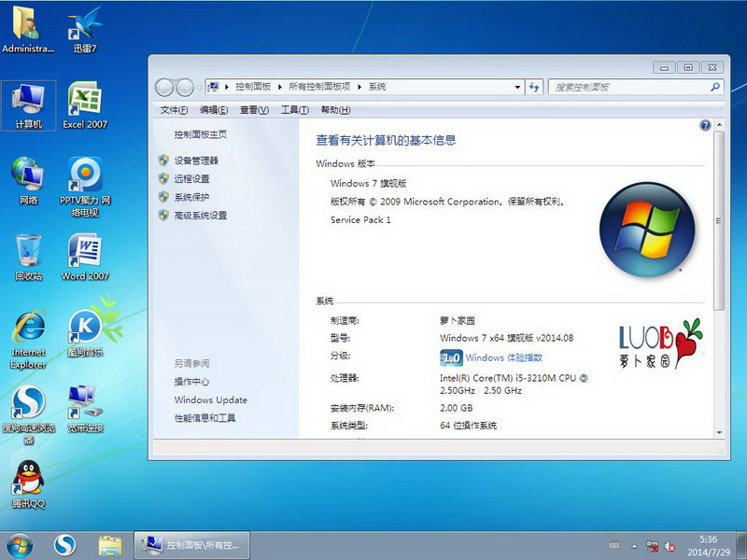This screenshot has height=560, width=747.
Task: Launch the 腾讯QQ desktop shortcut
Action: coord(29,484)
